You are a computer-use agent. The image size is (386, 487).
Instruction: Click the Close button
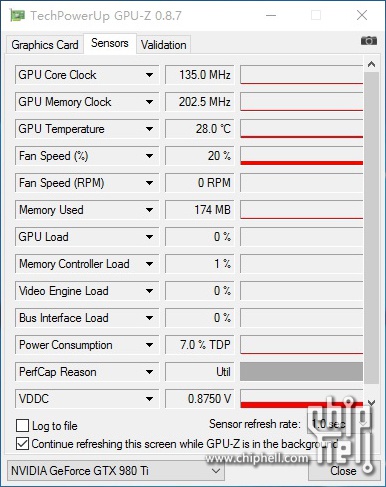pos(344,471)
